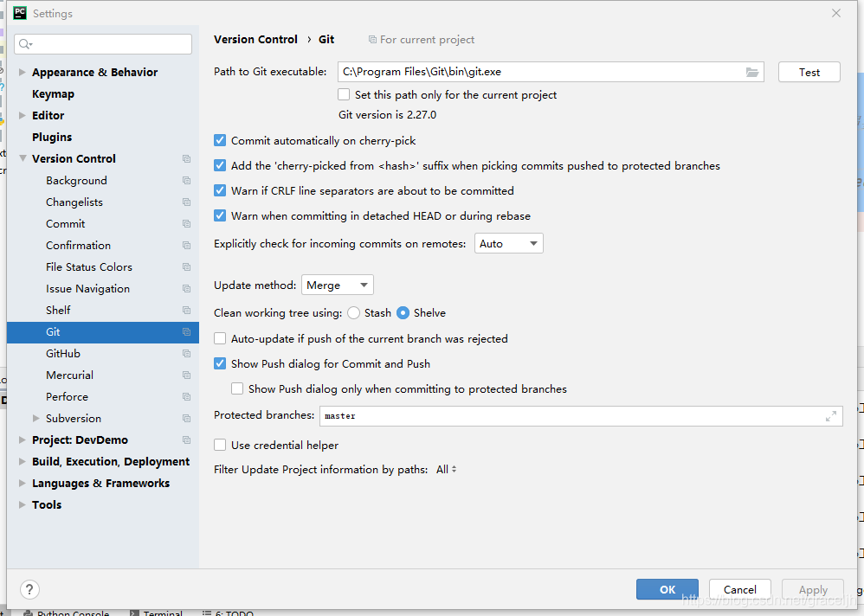Select Shelf settings page
Viewport: 864px width, 616px height.
click(58, 310)
